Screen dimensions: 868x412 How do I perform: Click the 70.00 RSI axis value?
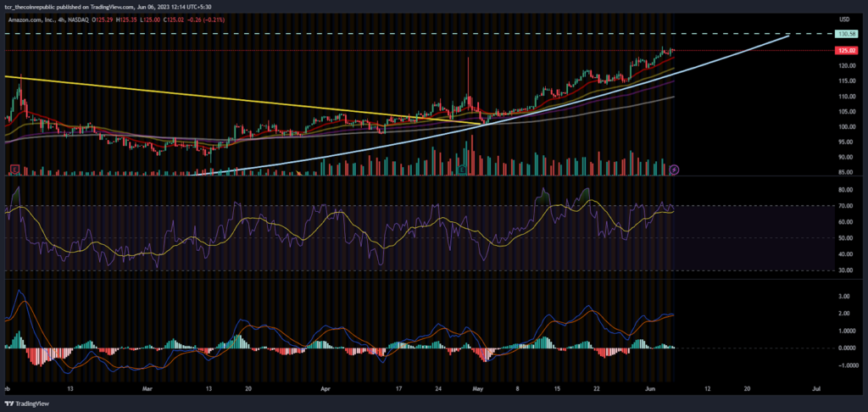coord(848,205)
